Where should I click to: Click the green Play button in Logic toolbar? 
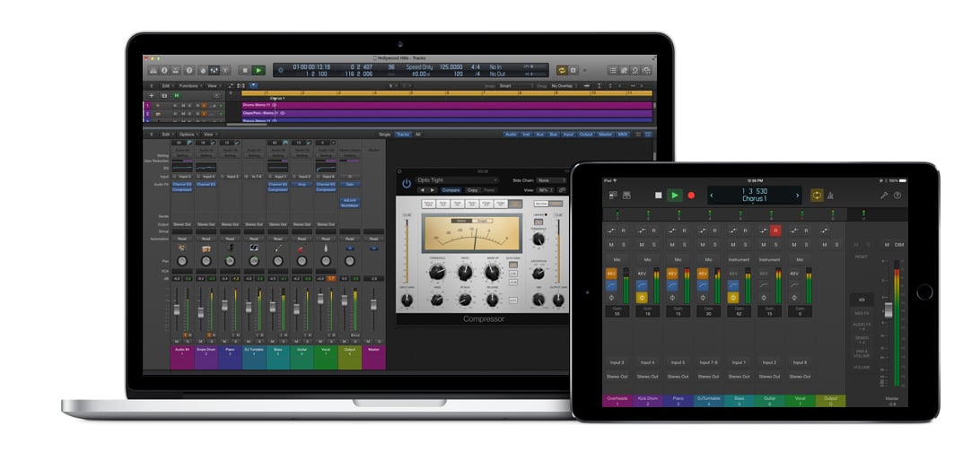pyautogui.click(x=258, y=71)
